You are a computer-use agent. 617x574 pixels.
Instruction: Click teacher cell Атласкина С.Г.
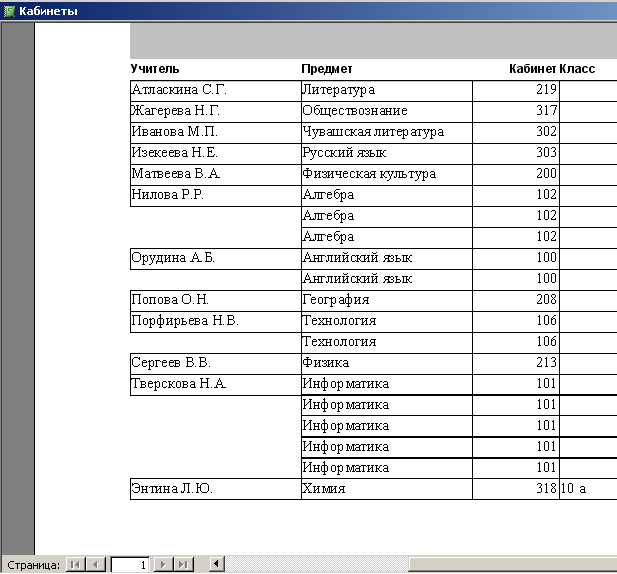[x=216, y=91]
